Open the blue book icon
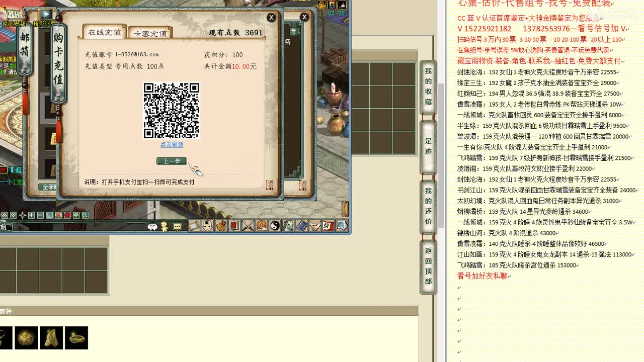 pos(302,225)
